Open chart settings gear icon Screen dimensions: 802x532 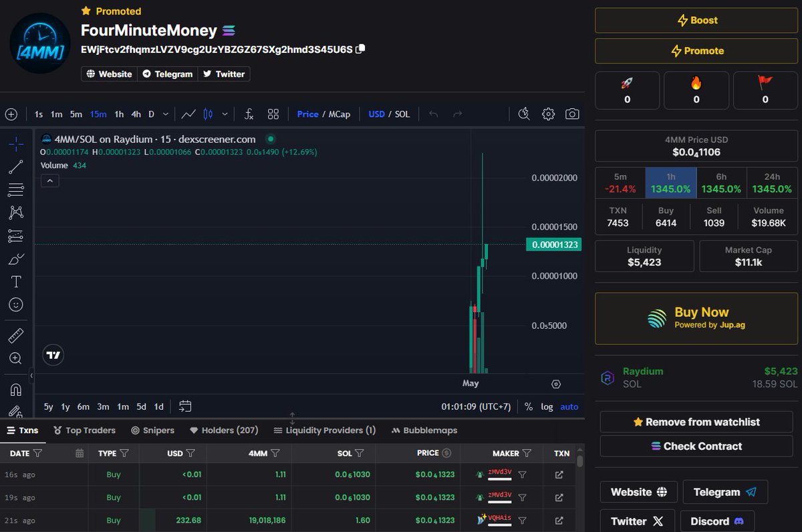[x=548, y=114]
